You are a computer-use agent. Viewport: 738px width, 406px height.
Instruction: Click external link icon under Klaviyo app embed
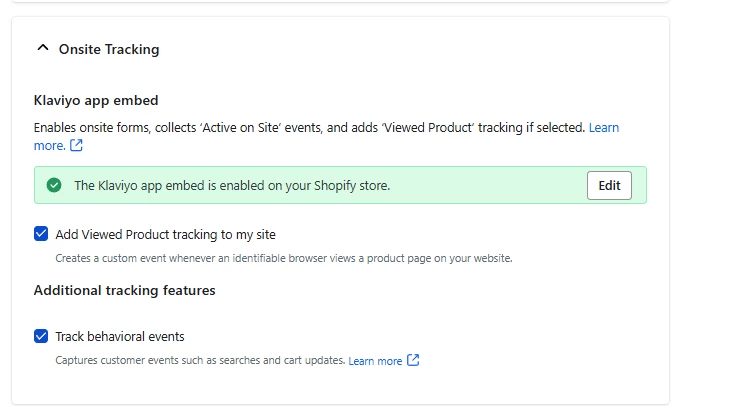coord(76,146)
